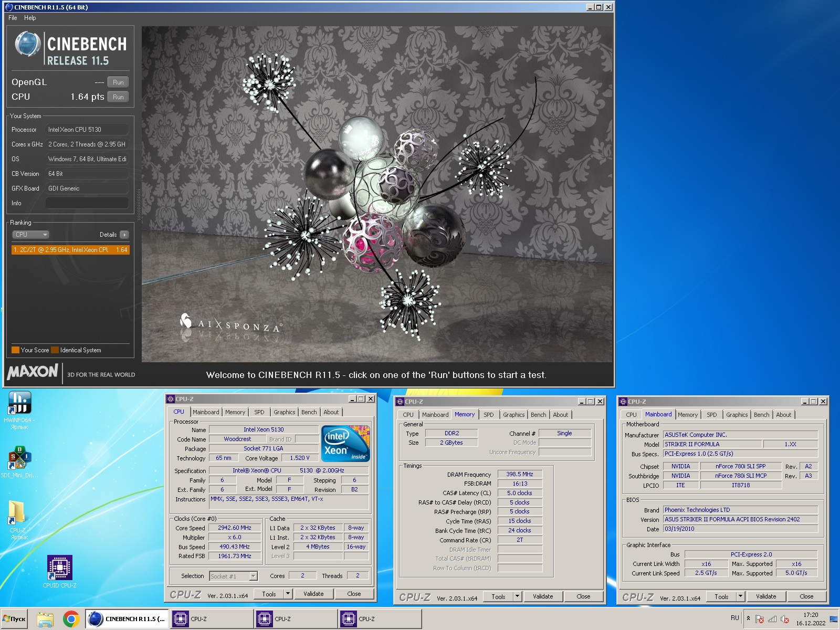This screenshot has height=630, width=840.
Task: Click Tools button in left CPU-Z
Action: click(x=269, y=594)
